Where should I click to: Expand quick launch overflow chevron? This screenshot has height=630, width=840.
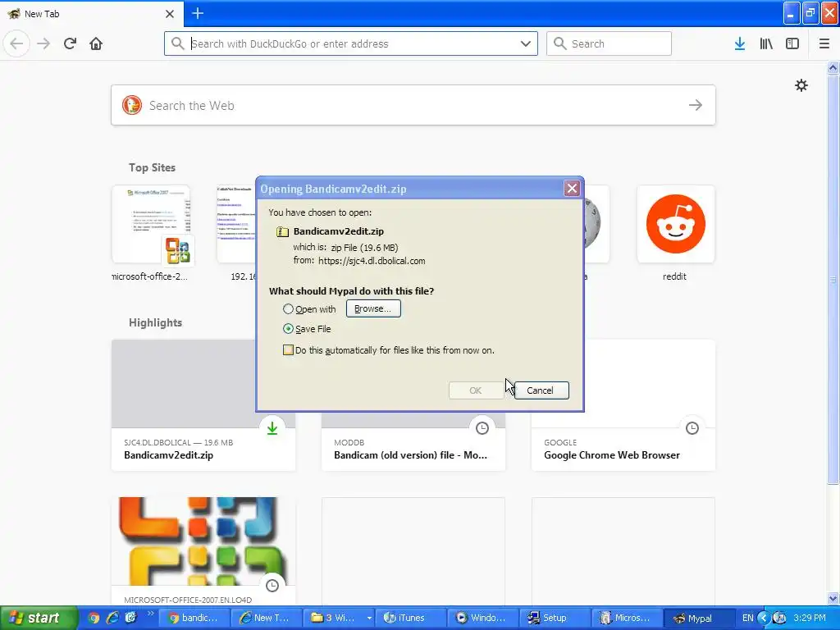(151, 614)
